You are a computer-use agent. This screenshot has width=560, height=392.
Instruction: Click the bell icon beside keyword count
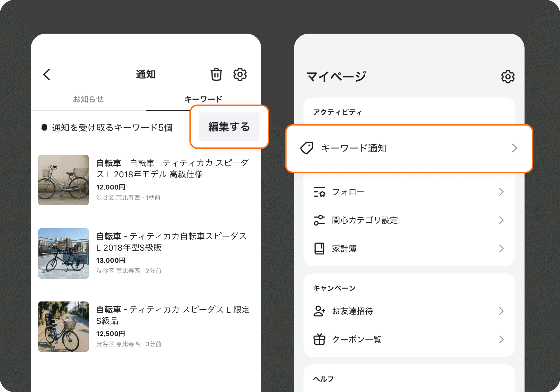pyautogui.click(x=44, y=128)
